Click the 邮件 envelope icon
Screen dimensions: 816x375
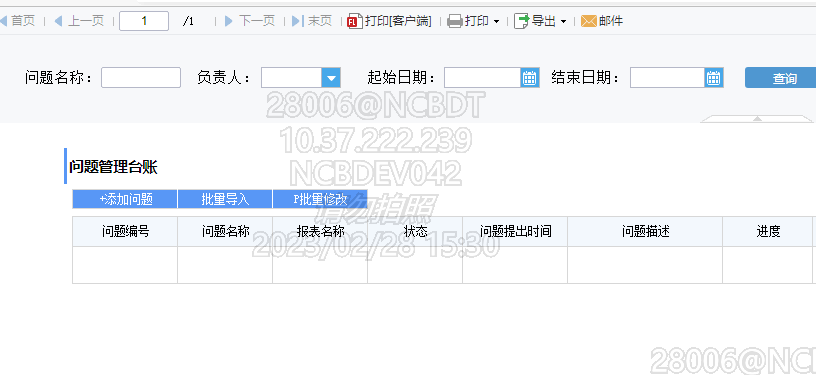[x=589, y=21]
